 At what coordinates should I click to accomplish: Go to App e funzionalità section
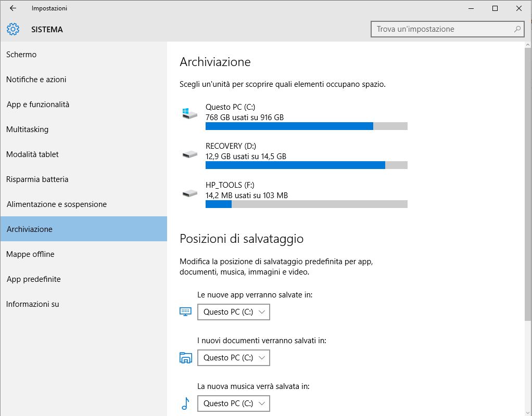coord(38,105)
